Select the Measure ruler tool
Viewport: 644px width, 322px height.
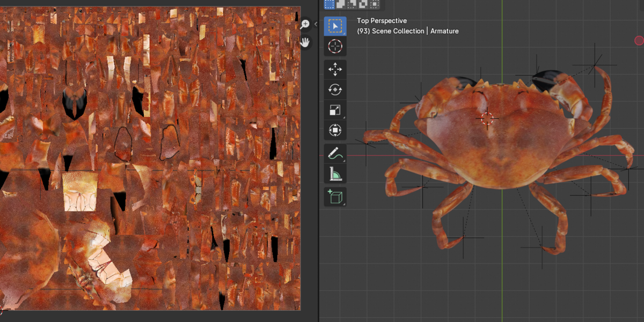335,174
